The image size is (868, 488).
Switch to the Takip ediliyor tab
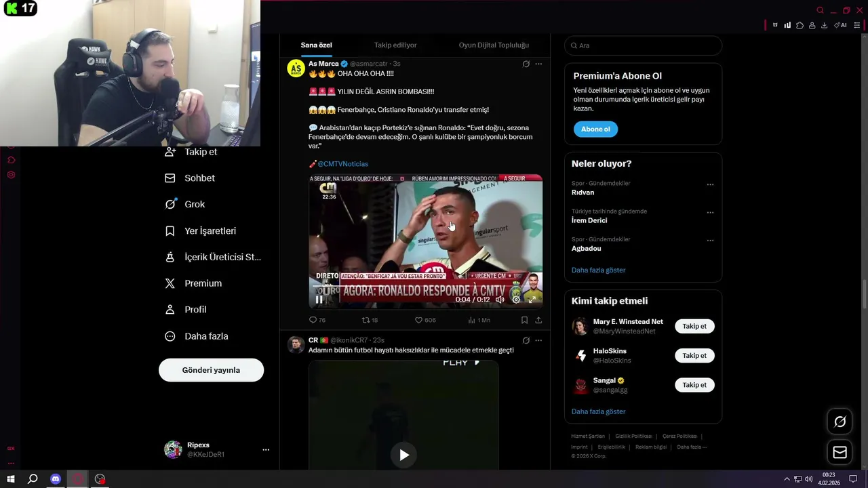(395, 45)
